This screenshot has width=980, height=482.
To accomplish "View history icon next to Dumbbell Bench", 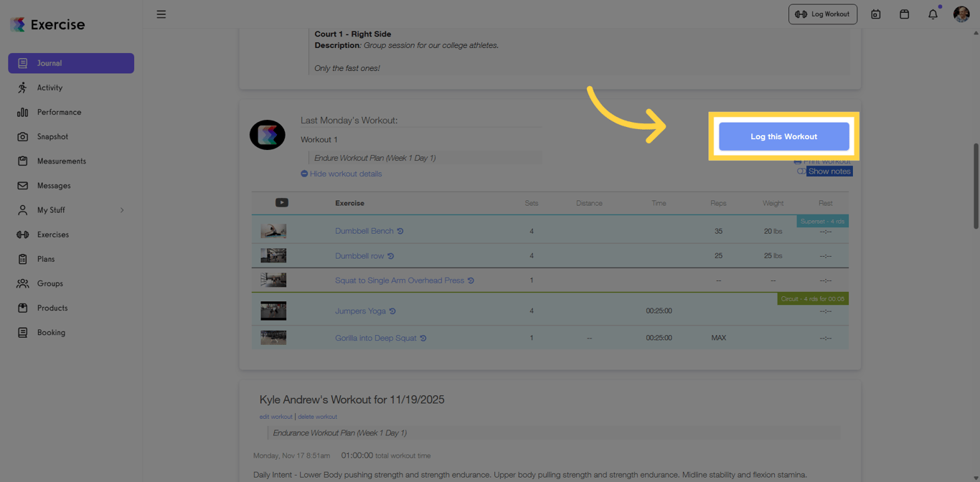I will [x=400, y=231].
